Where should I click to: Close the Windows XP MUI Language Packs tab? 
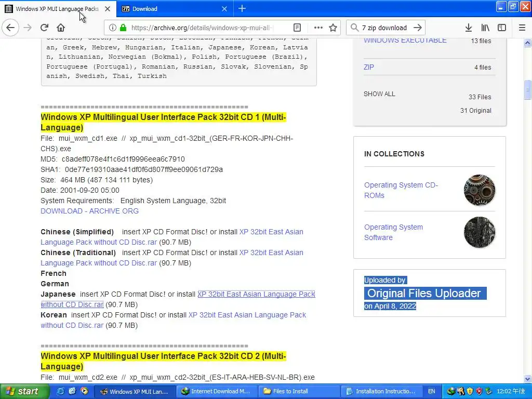[x=108, y=9]
